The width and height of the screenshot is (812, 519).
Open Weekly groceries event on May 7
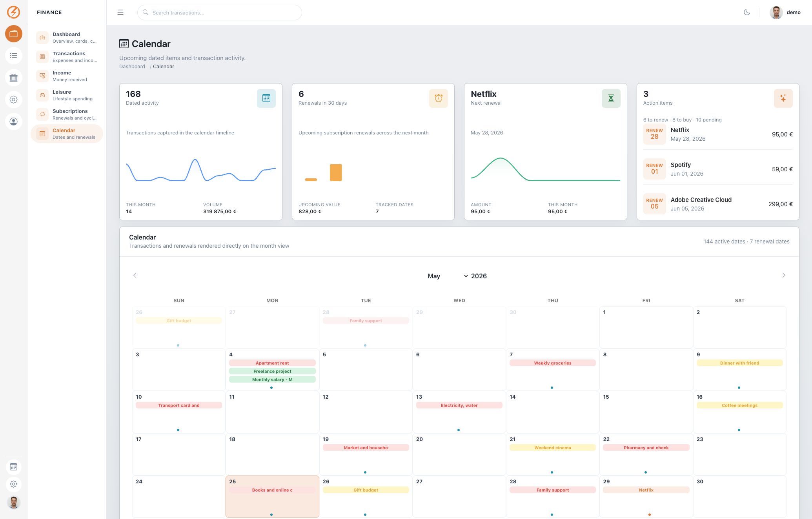pyautogui.click(x=553, y=363)
